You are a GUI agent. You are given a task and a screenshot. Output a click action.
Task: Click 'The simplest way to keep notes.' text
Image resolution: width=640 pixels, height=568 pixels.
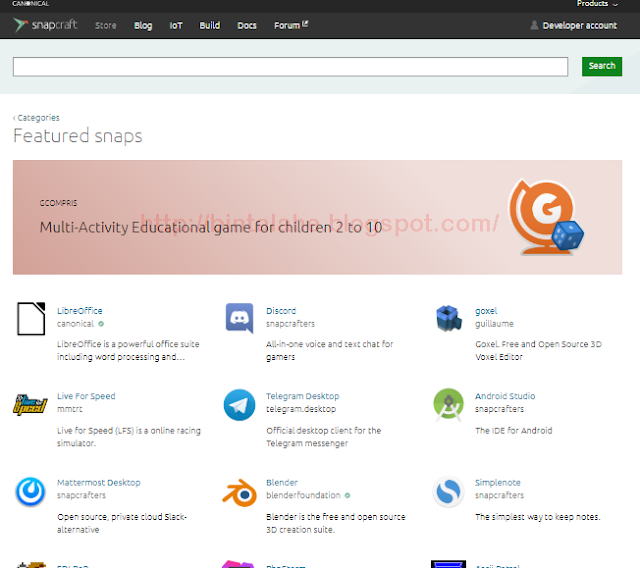click(x=538, y=517)
